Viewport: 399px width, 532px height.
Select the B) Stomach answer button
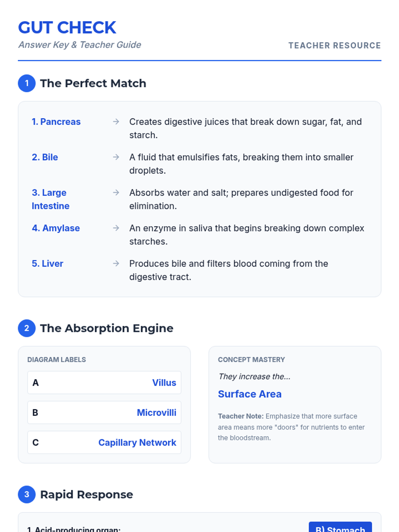(340, 527)
